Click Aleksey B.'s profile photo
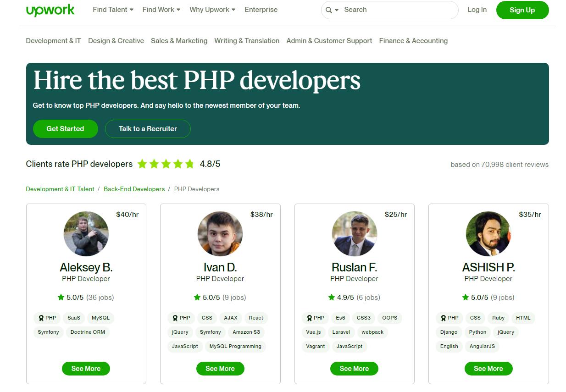 86,234
